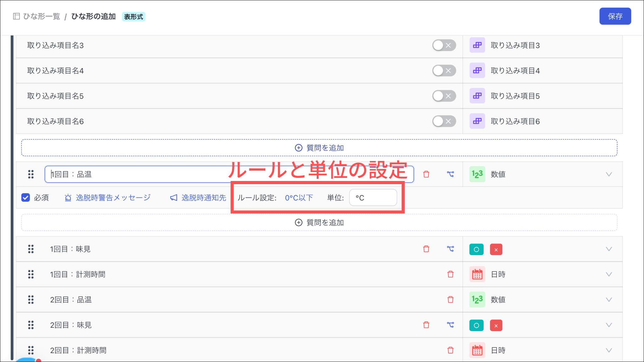Toggle the 取り込み項目名3 switch
This screenshot has height=362, width=644.
444,45
